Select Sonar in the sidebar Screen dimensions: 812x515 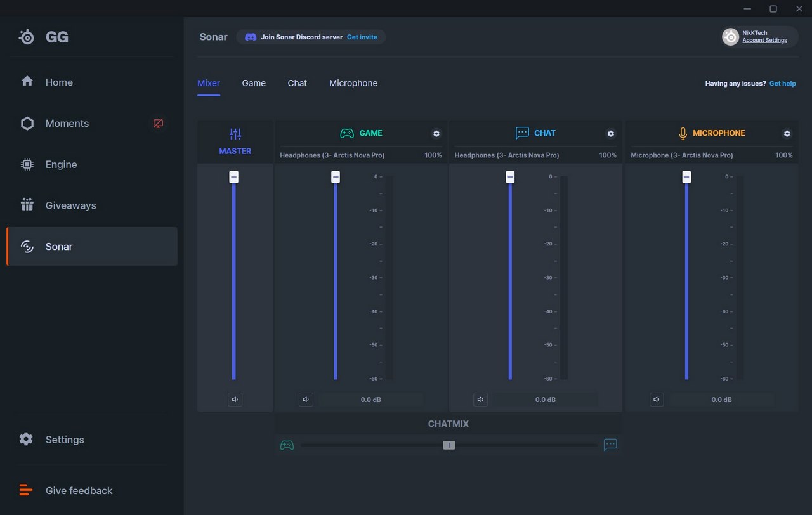coord(92,247)
